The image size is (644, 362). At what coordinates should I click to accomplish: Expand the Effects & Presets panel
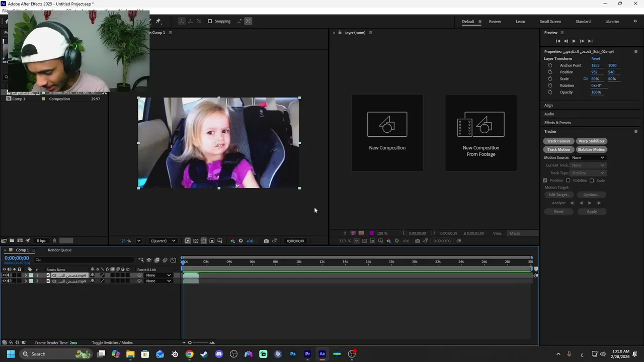pos(557,123)
